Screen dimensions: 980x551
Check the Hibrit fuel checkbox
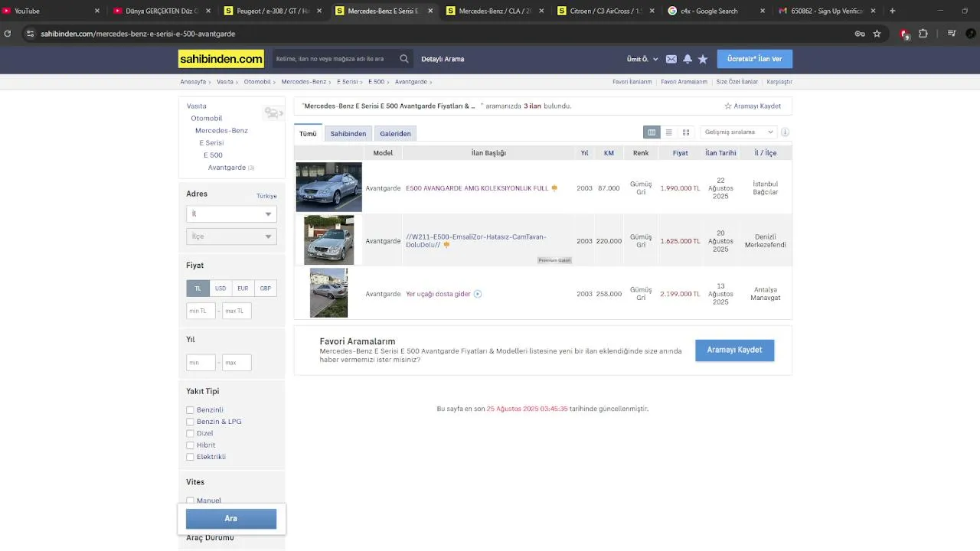click(190, 445)
